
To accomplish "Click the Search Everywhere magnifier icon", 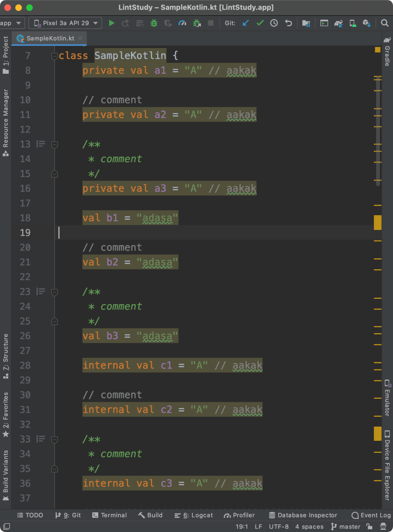I will click(x=384, y=23).
